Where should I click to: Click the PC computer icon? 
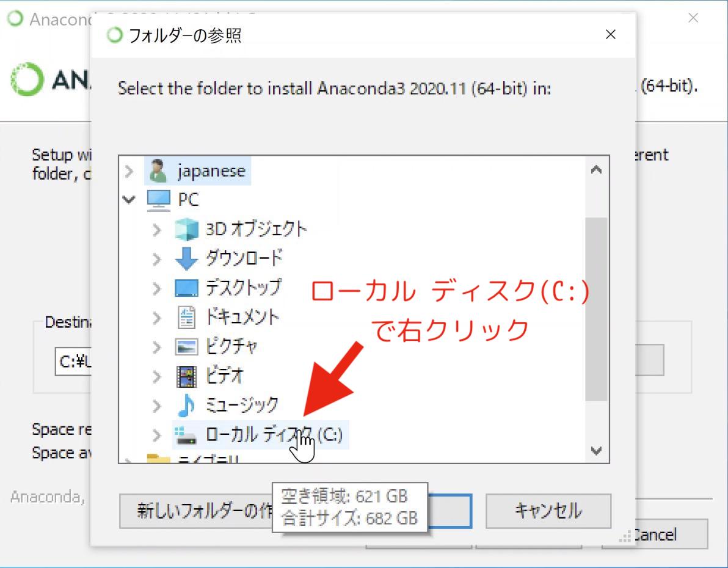point(159,200)
